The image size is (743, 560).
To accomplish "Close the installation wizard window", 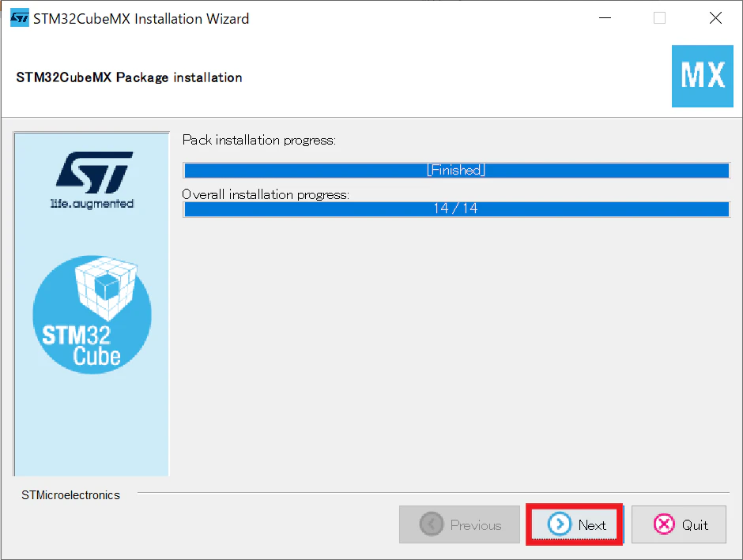I will coord(715,18).
